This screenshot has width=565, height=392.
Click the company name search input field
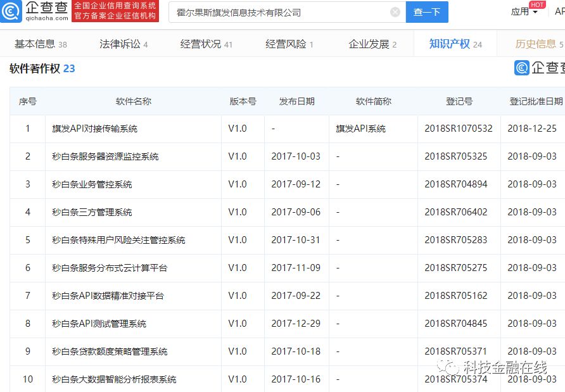tap(279, 11)
